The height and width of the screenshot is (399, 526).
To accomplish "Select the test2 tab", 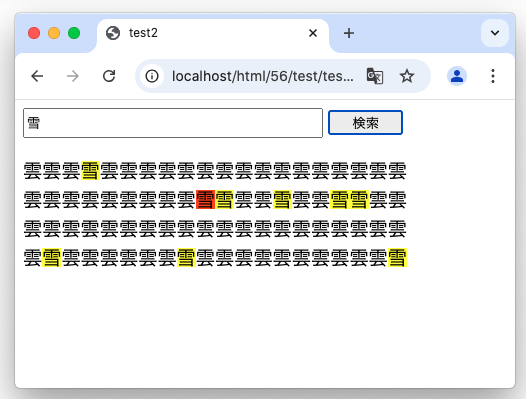I will (213, 33).
